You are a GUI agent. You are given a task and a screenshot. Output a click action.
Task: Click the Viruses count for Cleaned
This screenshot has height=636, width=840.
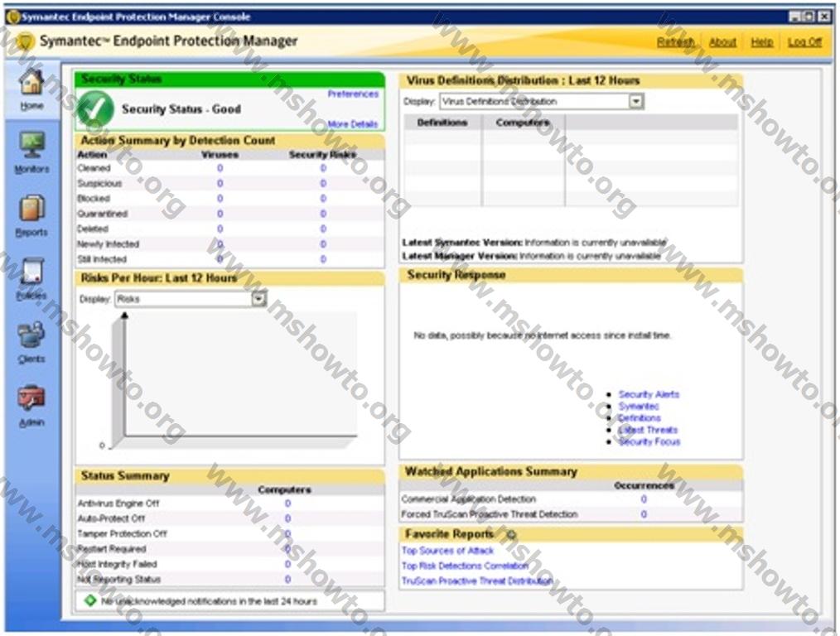coord(220,168)
